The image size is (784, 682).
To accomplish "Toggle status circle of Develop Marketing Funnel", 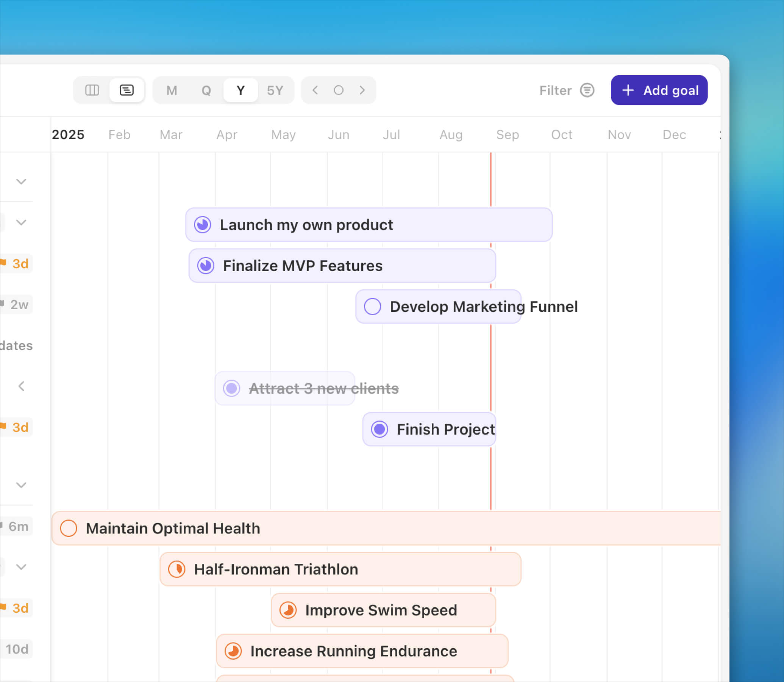I will (372, 307).
